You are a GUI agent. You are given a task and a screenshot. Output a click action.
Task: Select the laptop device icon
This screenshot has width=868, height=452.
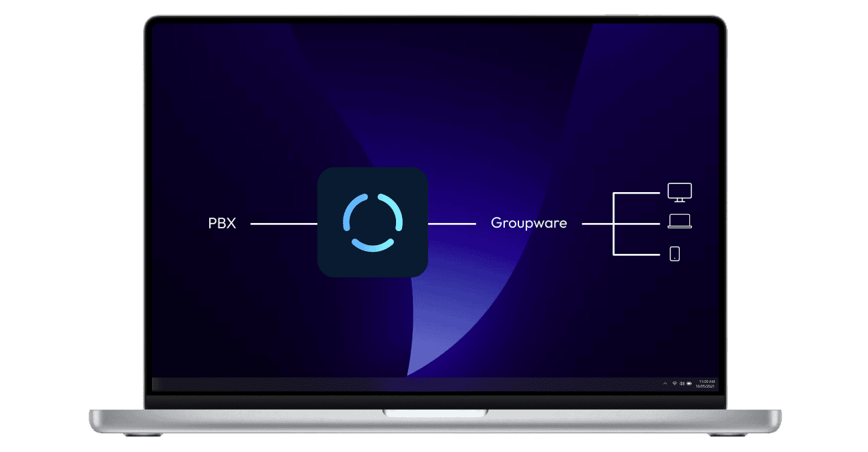coord(679,222)
